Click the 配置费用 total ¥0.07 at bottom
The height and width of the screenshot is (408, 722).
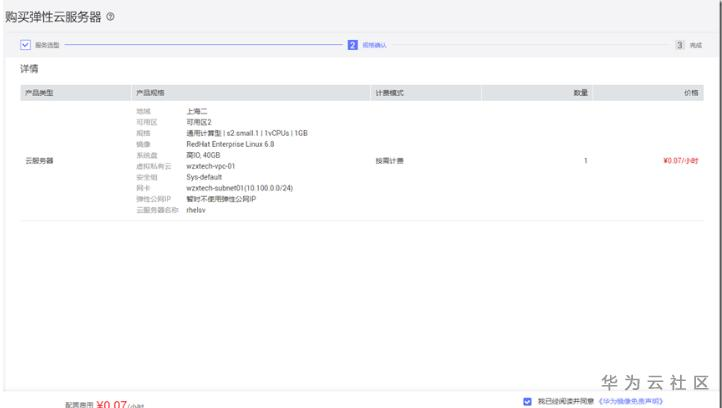111,404
